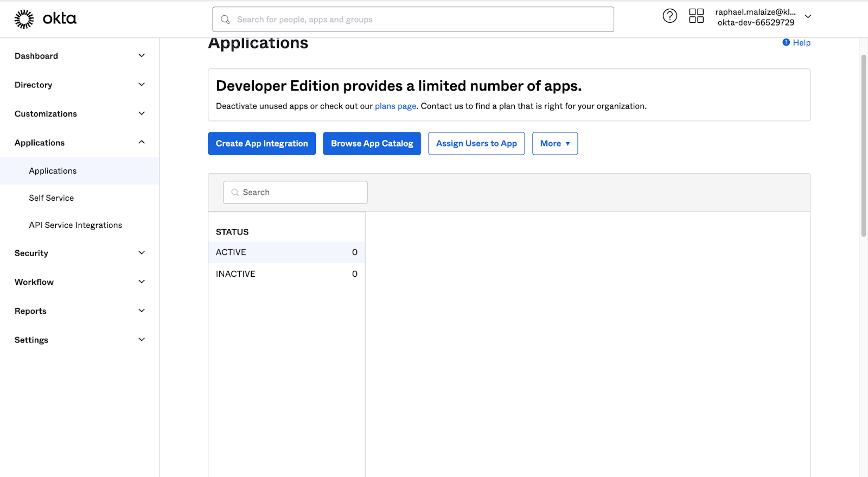Follow the plans page link
Viewport: 868px width, 477px height.
pos(395,106)
